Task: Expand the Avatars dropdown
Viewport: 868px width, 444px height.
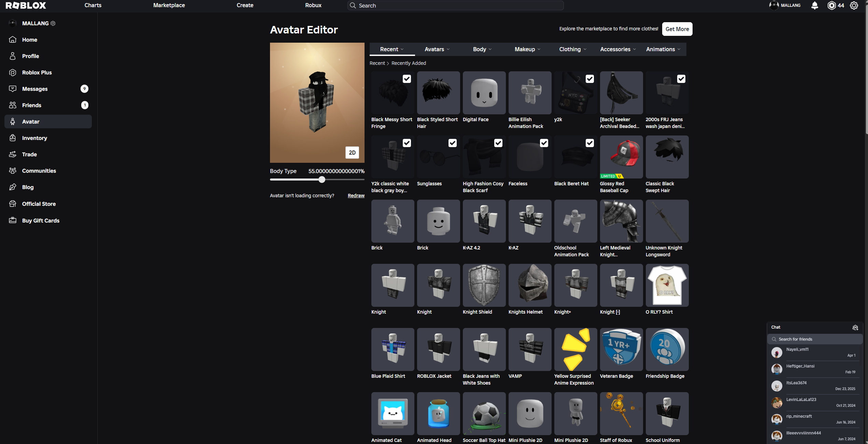Action: point(437,49)
